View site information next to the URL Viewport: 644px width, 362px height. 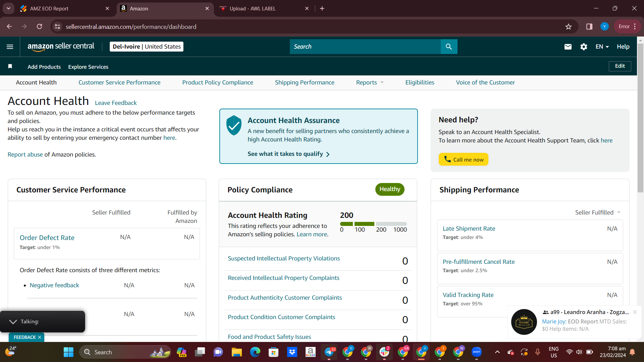[x=57, y=26]
